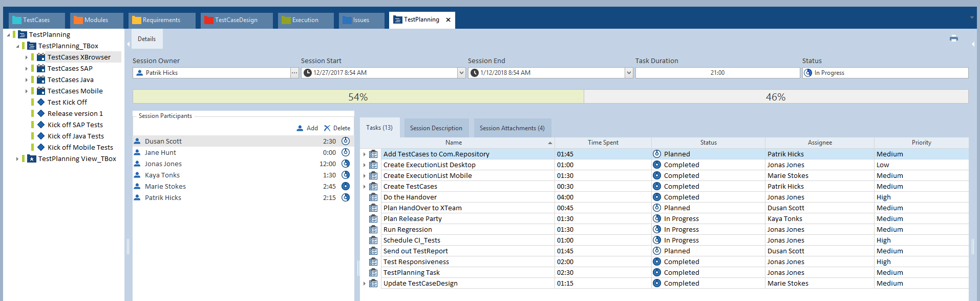Viewport: 980px width, 301px height.
Task: Click status clock icon next to Jonas Jones participant
Action: pyautogui.click(x=346, y=164)
